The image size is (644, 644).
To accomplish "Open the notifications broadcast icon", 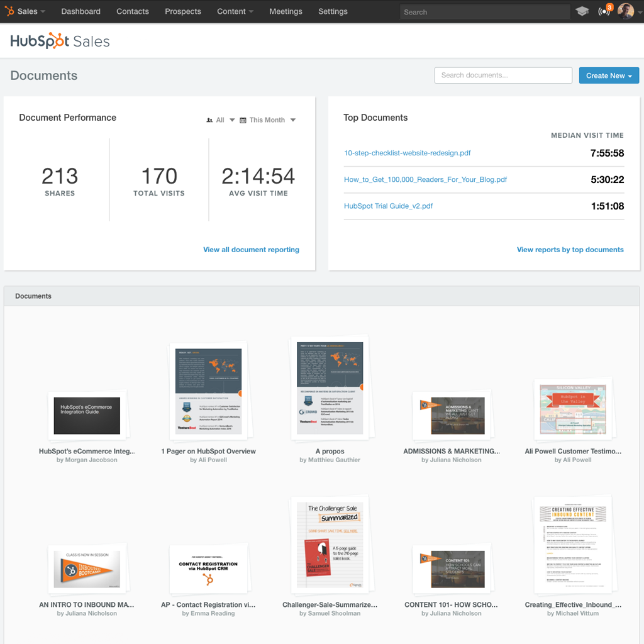I will pyautogui.click(x=604, y=11).
